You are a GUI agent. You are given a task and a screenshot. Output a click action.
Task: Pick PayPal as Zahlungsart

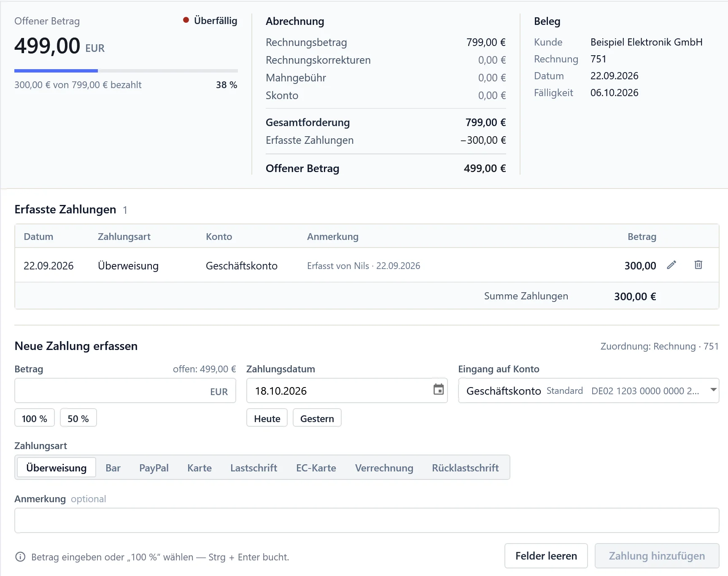point(154,468)
